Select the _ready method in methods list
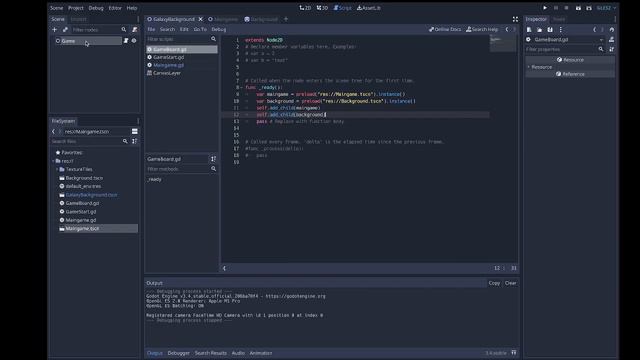This screenshot has width=640, height=360. click(x=155, y=179)
